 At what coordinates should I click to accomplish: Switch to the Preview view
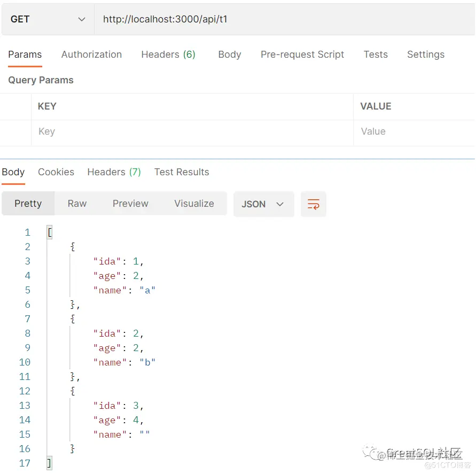(x=130, y=204)
